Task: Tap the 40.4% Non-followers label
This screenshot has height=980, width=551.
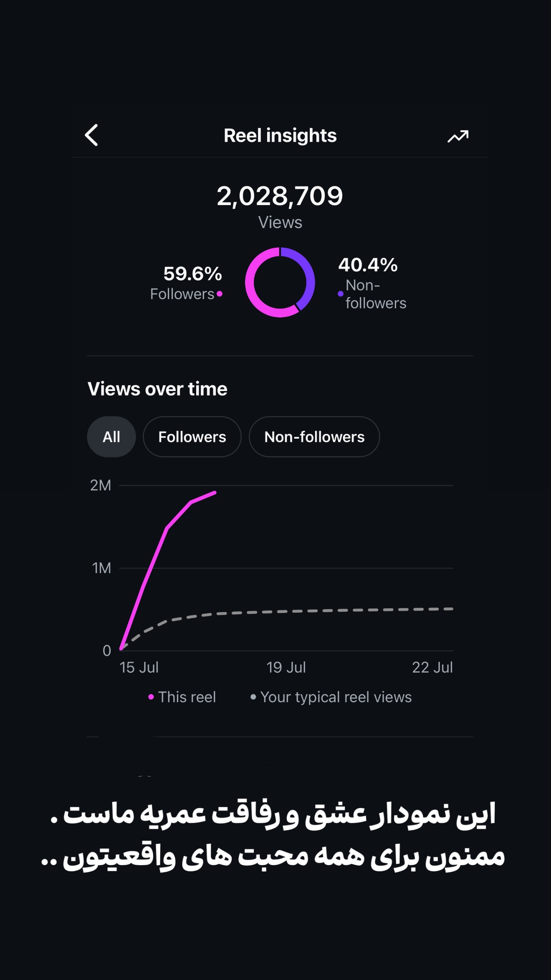Action: [372, 283]
